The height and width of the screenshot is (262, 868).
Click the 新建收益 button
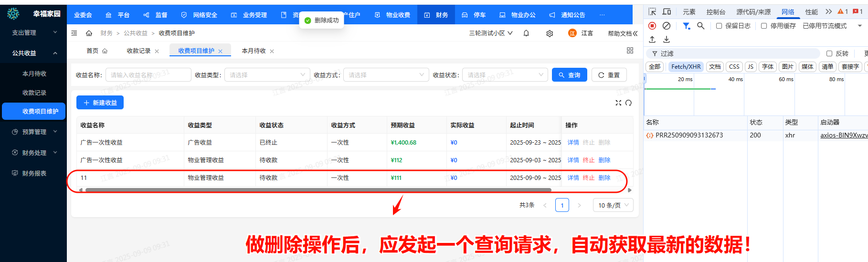(100, 103)
